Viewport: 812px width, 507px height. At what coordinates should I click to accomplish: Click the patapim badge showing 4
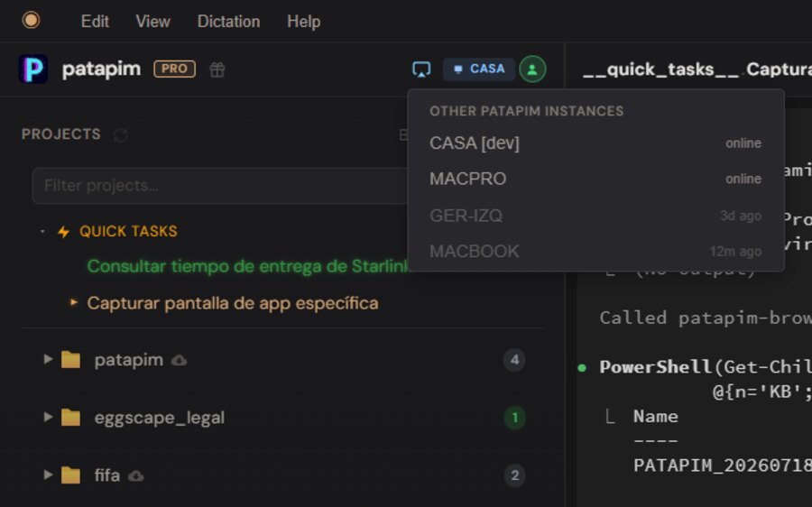point(514,360)
